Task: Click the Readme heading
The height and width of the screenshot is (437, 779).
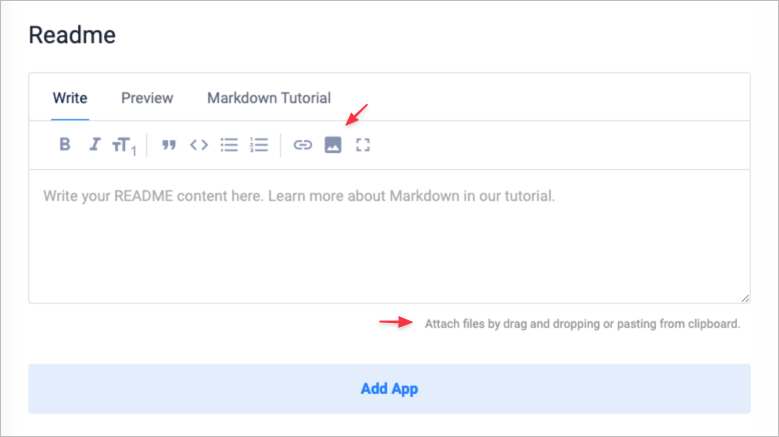Action: tap(72, 35)
